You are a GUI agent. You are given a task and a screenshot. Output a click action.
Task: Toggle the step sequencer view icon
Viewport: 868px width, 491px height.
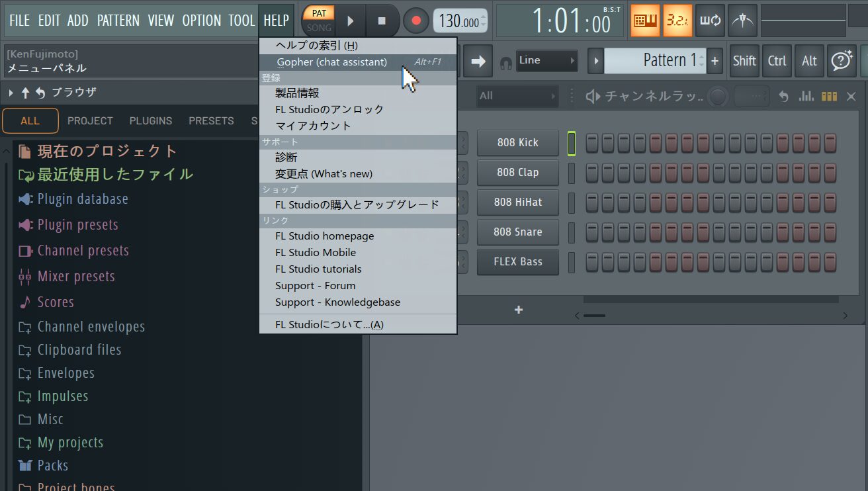(x=829, y=97)
